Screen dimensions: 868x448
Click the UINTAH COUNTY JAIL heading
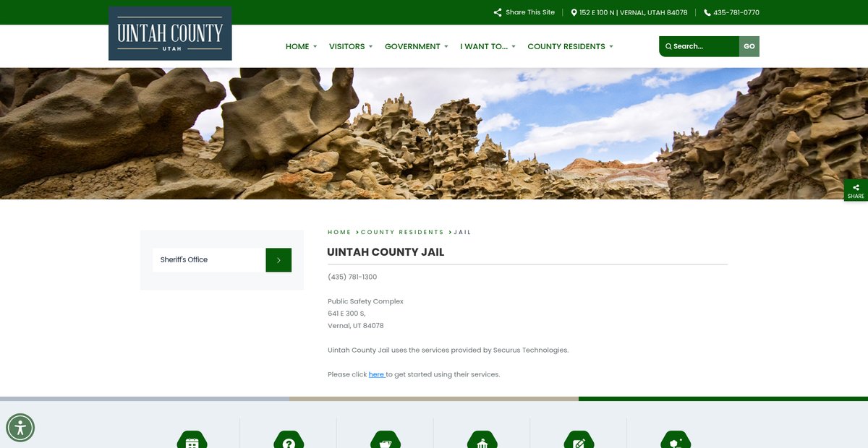pos(386,252)
